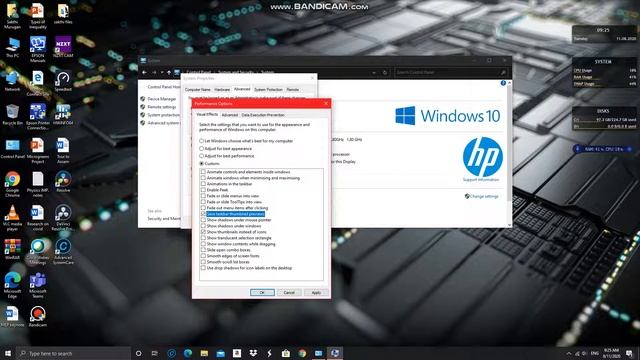
Task: Select Let Windows choose what's best option
Action: click(246, 141)
